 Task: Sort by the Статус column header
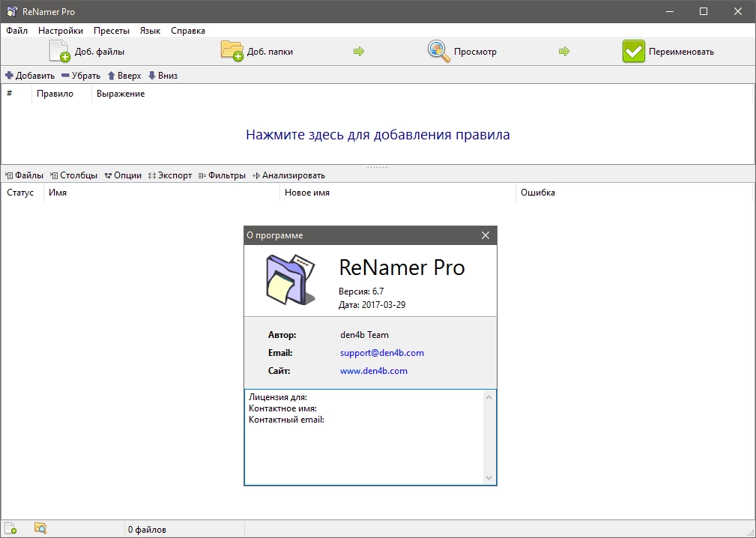[x=22, y=193]
